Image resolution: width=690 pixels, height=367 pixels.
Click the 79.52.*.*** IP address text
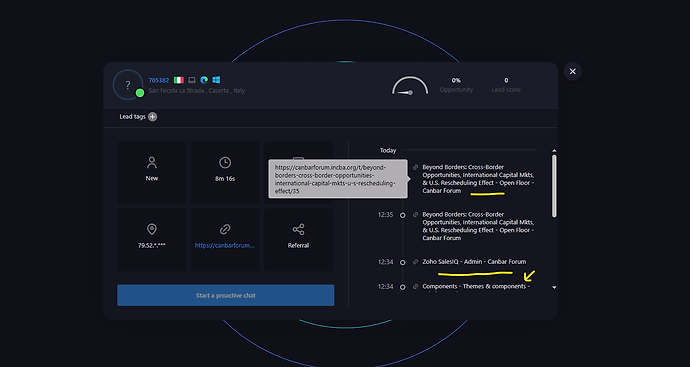coord(152,246)
